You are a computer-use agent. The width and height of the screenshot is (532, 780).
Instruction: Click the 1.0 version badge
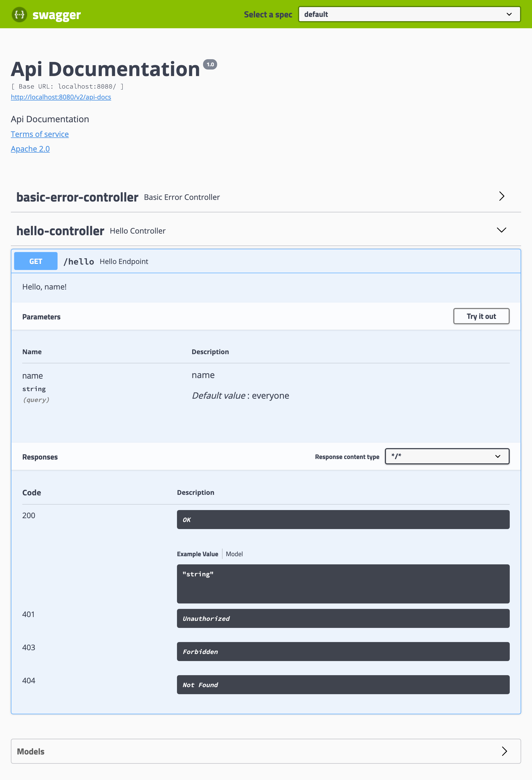tap(210, 64)
